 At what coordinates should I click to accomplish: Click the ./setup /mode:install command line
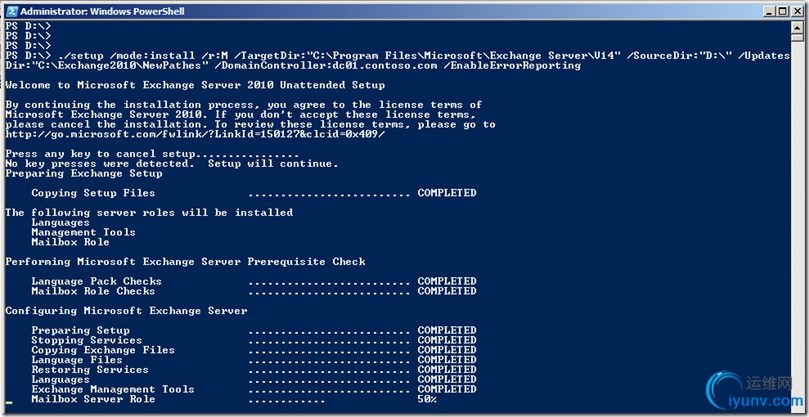coord(397,60)
